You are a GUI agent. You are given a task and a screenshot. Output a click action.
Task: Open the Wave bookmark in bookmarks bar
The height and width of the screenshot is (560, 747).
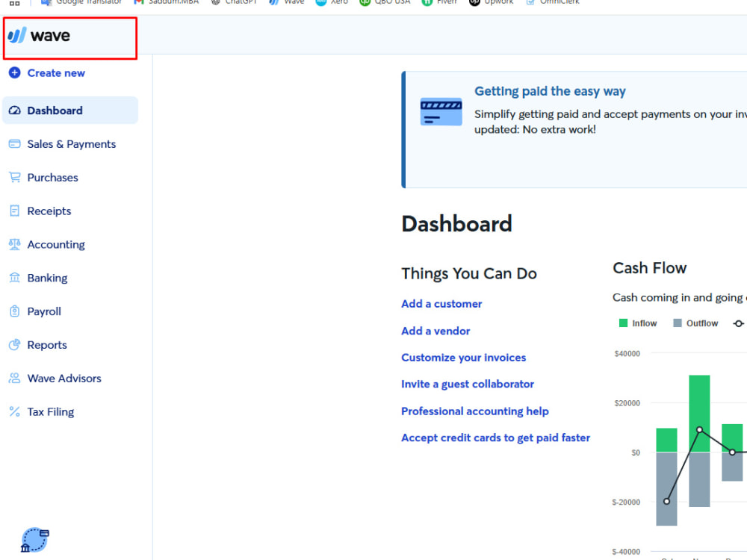[x=286, y=2]
